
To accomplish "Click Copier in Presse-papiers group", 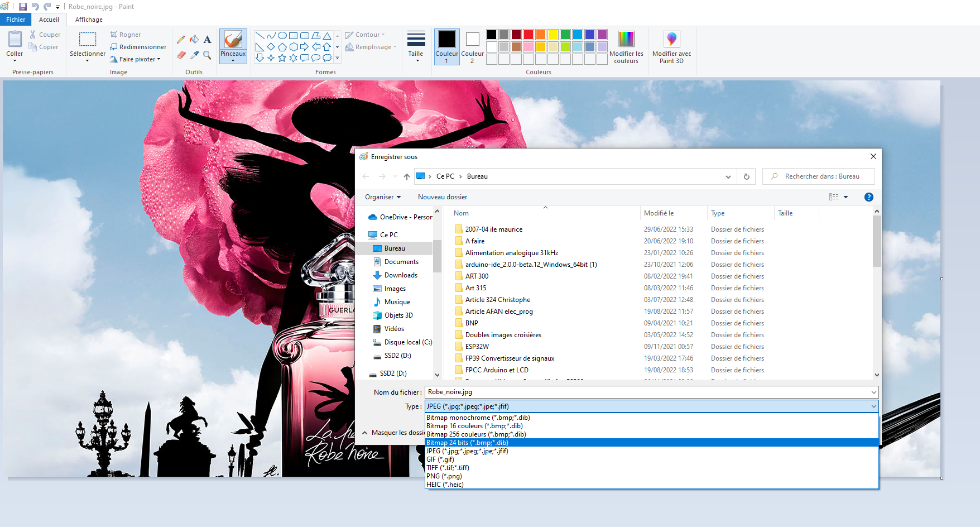I will click(x=44, y=47).
